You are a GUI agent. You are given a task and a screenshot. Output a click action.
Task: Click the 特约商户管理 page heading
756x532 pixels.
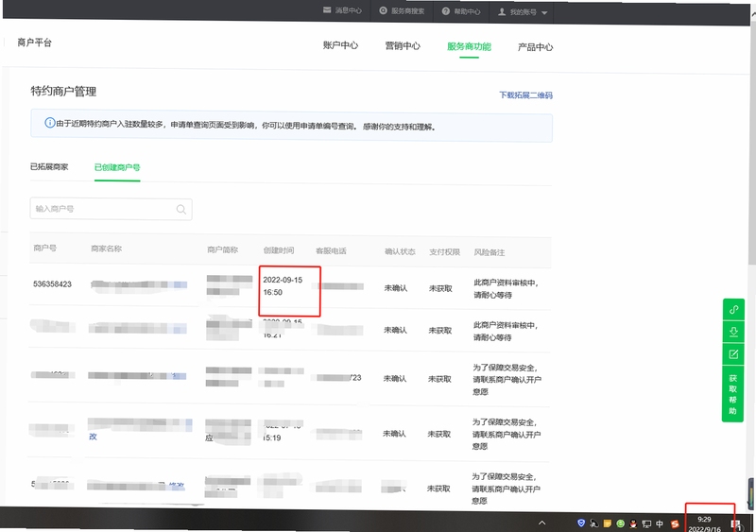(x=63, y=91)
